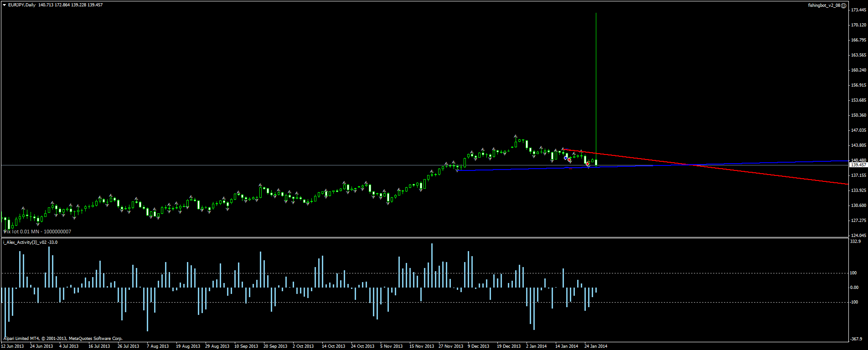
Task: Click price scale value 137.155
Action: [x=858, y=175]
